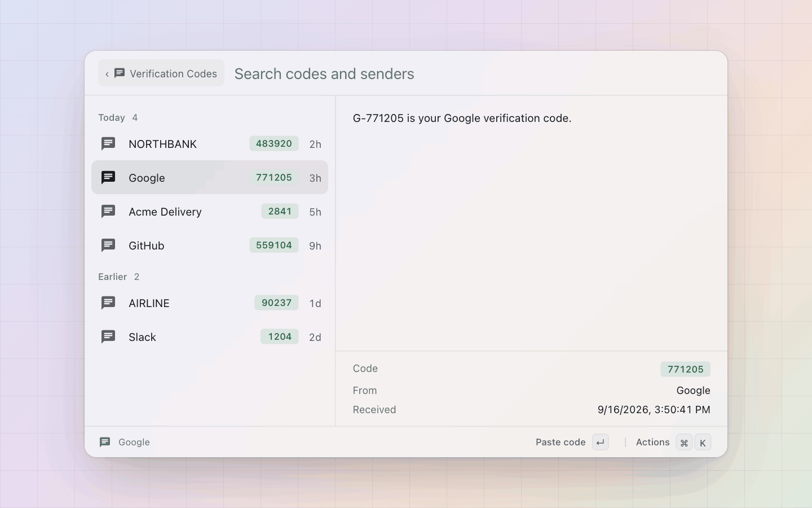The width and height of the screenshot is (812, 508).
Task: Click the message icon next to Google in the list
Action: [108, 178]
